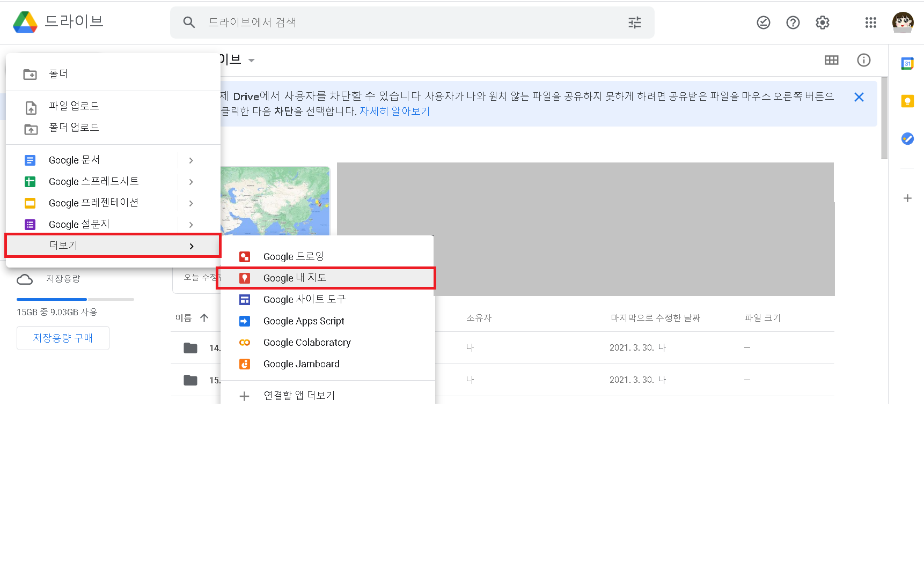Click the Google Slides yellow icon

(30, 203)
